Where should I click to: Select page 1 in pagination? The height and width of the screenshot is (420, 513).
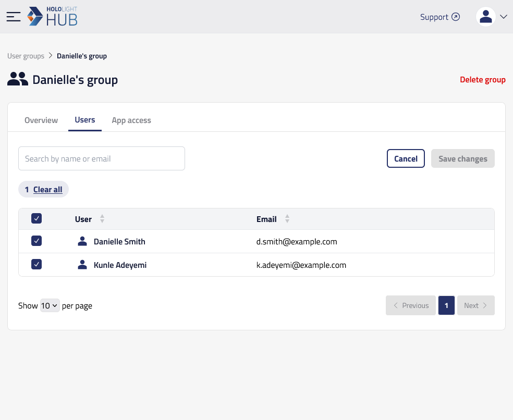pyautogui.click(x=446, y=305)
